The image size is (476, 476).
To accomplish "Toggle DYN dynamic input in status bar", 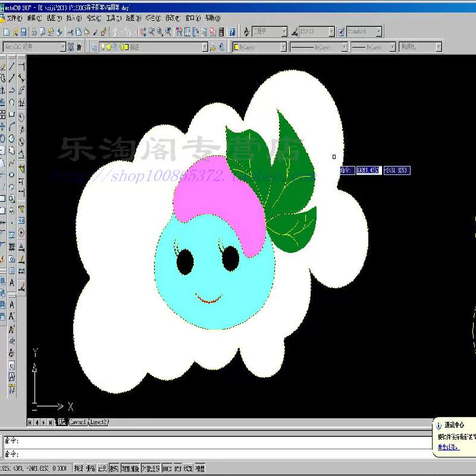I will [x=178, y=468].
